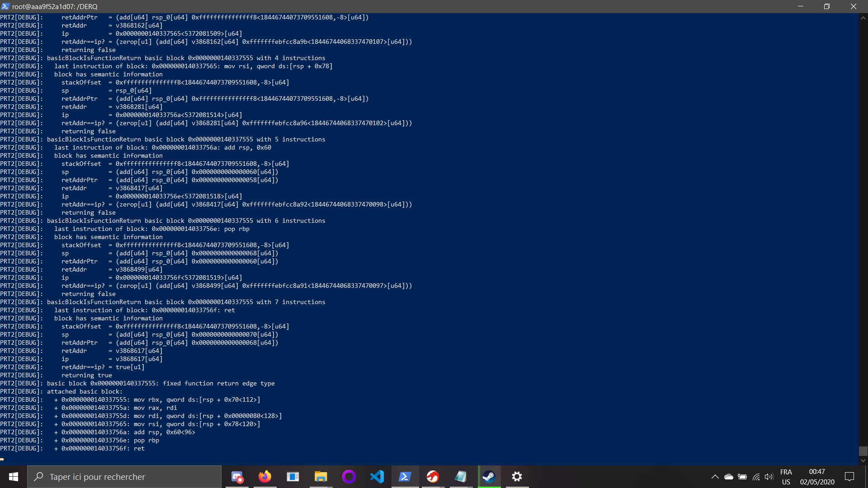
Task: Open Notepad from the taskbar
Action: [x=461, y=476]
